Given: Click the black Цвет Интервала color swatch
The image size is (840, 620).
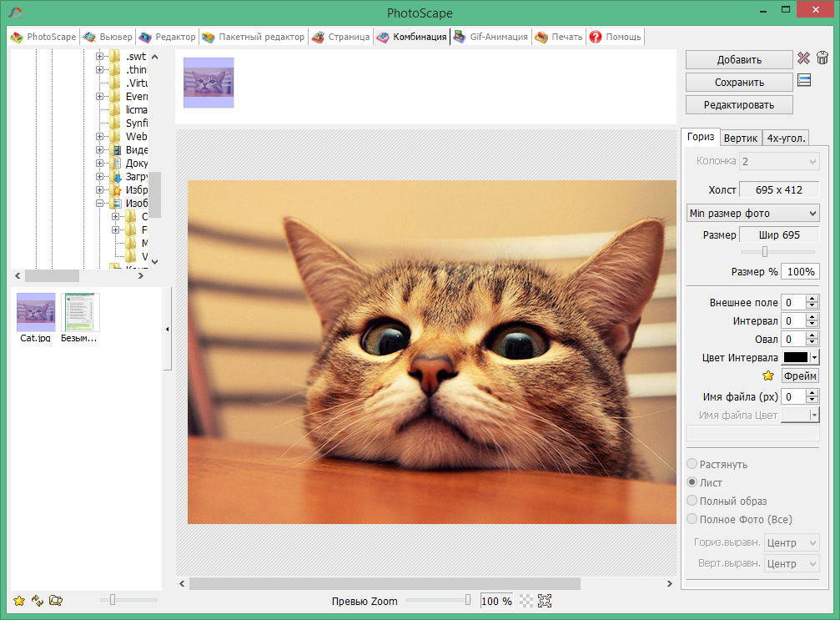Looking at the screenshot, I should 796,357.
